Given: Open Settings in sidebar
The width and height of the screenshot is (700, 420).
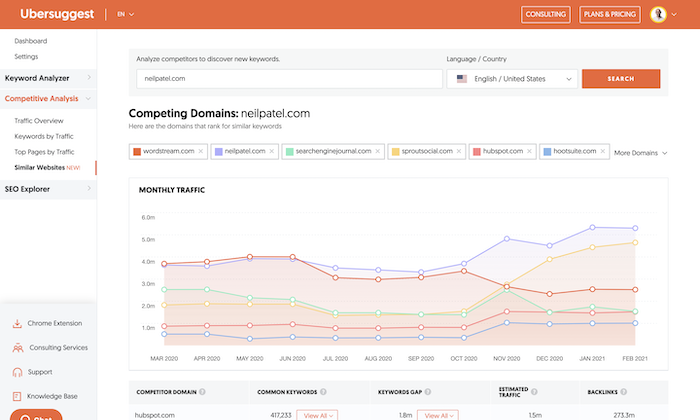Looking at the screenshot, I should (x=26, y=57).
